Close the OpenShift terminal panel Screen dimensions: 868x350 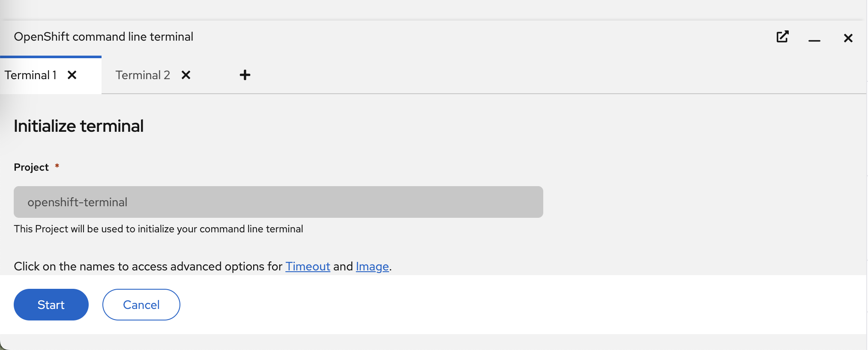click(848, 38)
